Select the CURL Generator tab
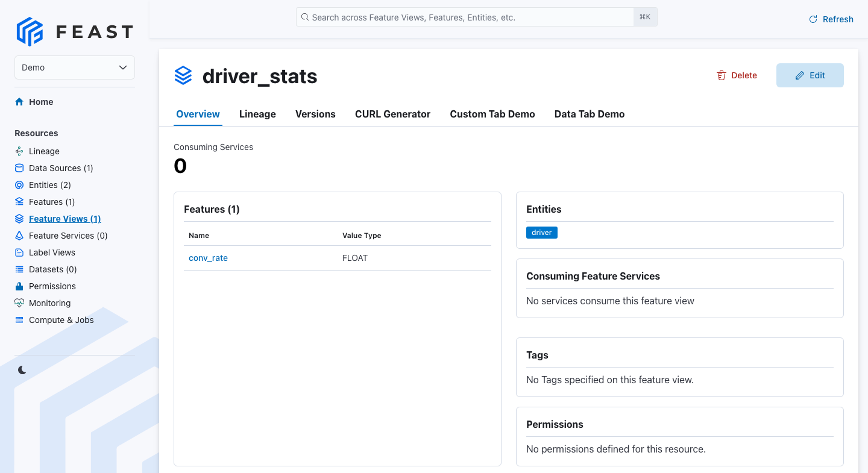 coord(392,114)
